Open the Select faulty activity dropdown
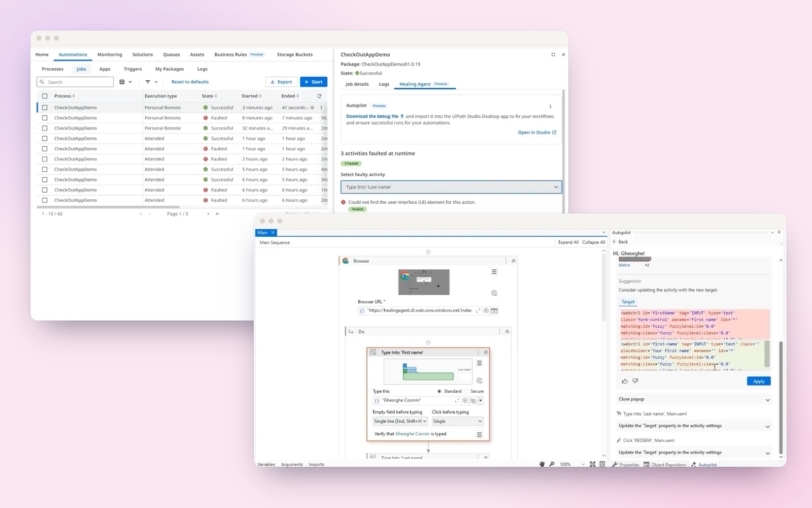Screen dimensions: 812x508 (451, 187)
